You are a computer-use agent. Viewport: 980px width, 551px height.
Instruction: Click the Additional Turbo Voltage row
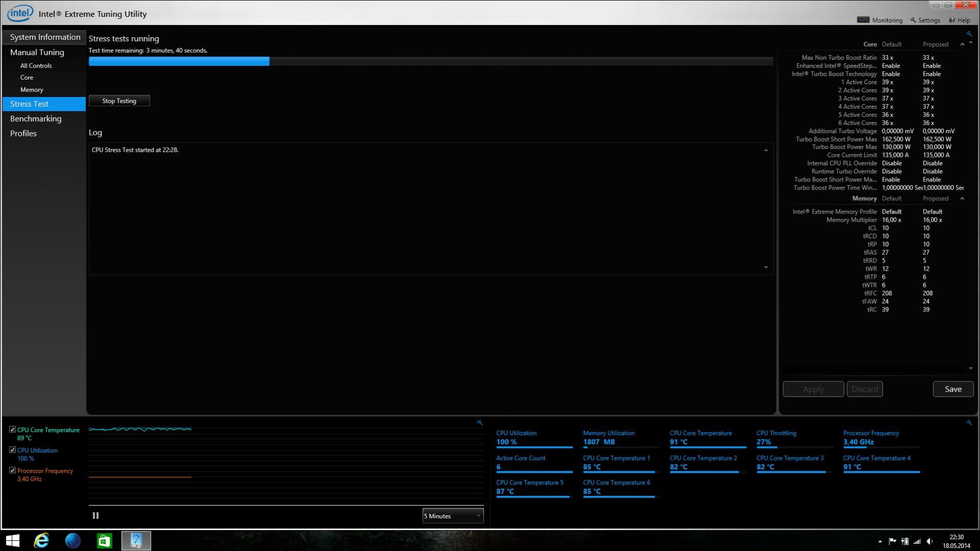click(874, 131)
